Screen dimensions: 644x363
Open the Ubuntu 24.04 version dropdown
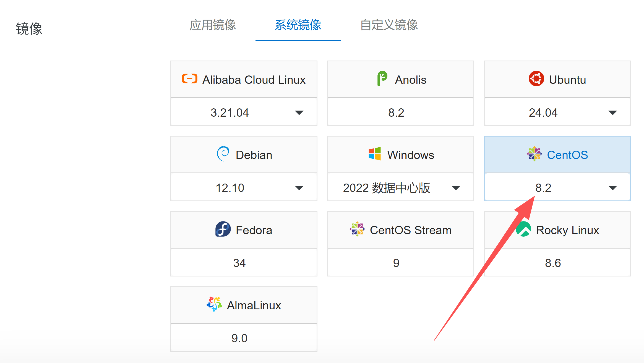pyautogui.click(x=612, y=113)
